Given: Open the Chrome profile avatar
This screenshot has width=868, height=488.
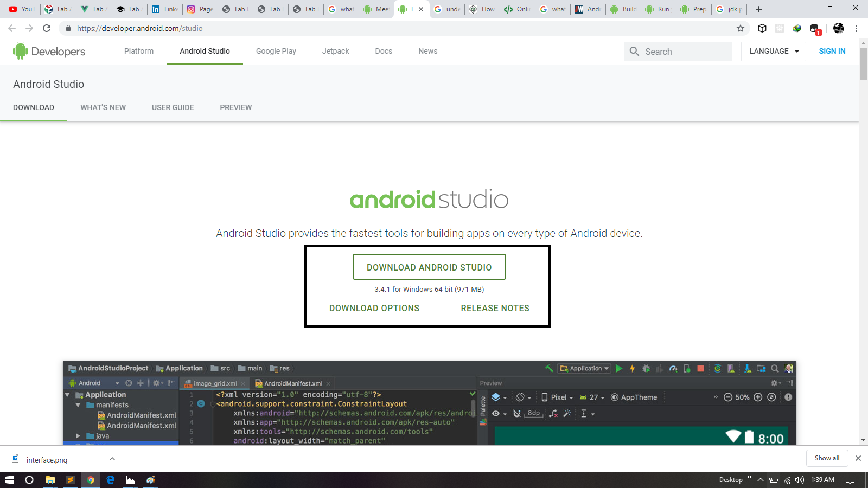Looking at the screenshot, I should click(x=839, y=28).
